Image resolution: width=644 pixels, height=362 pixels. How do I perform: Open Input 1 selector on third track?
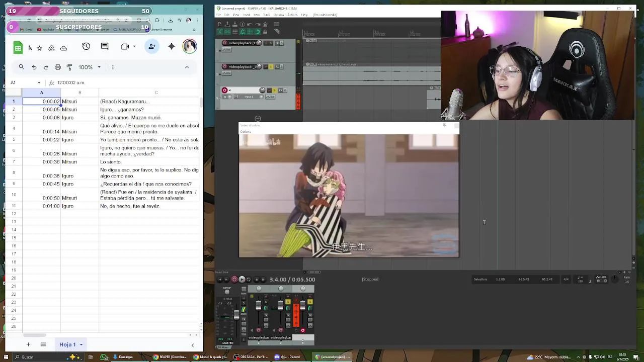[x=249, y=97]
